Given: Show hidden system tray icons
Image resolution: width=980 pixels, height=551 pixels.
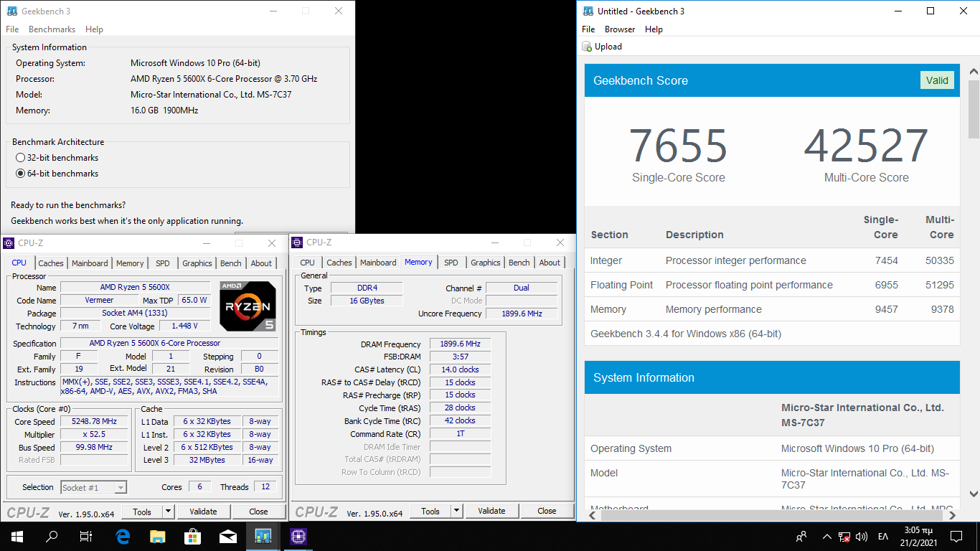Looking at the screenshot, I should (x=826, y=536).
